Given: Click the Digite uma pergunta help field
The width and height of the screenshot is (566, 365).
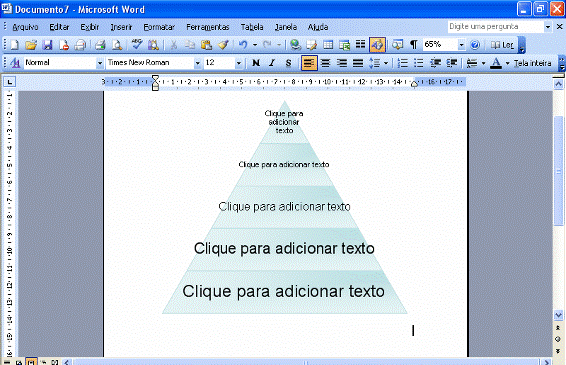Looking at the screenshot, I should (496, 27).
